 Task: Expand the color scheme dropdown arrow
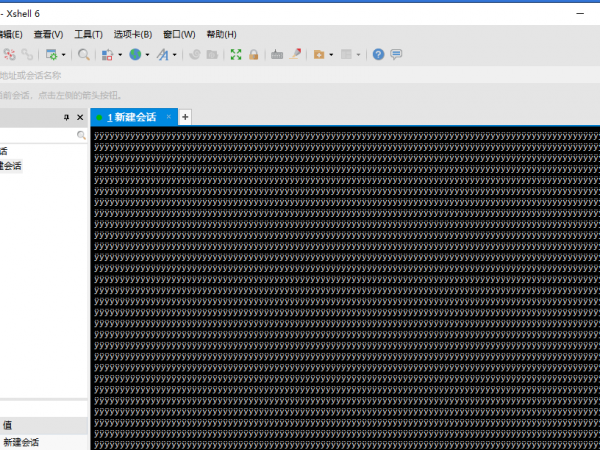[120, 55]
